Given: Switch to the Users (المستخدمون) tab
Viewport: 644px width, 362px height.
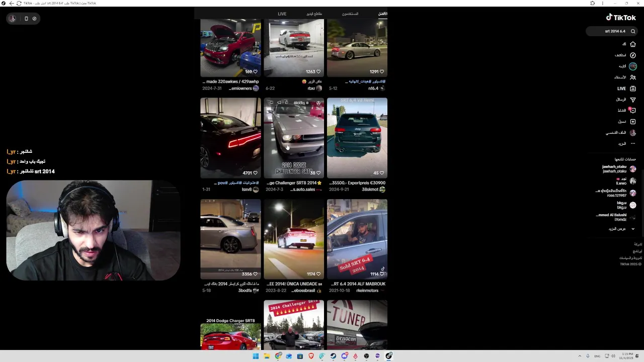Looking at the screenshot, I should pyautogui.click(x=350, y=14).
